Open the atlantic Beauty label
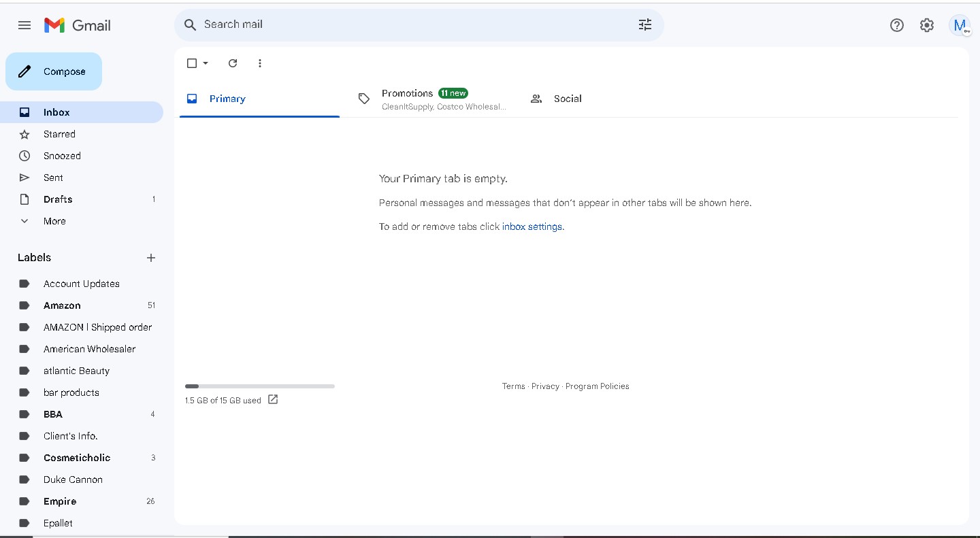Viewport: 980px width, 538px height. tap(82, 371)
